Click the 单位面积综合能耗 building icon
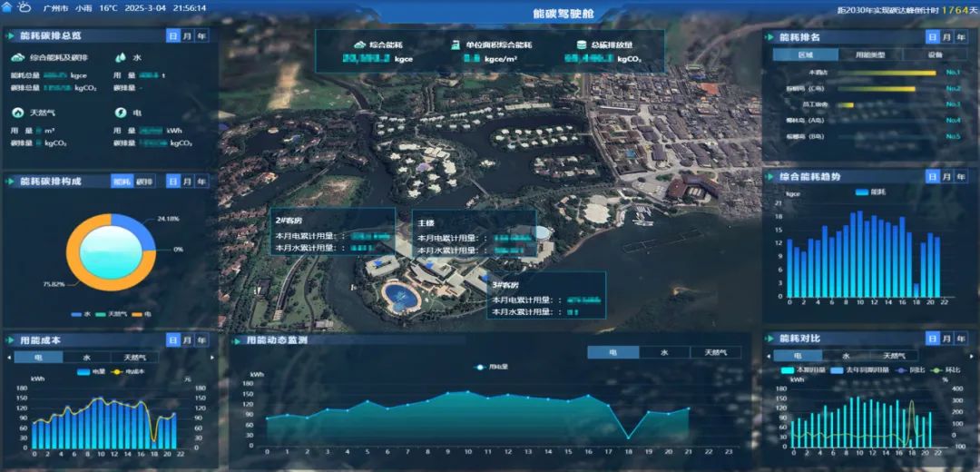Image resolution: width=980 pixels, height=472 pixels. click(x=456, y=44)
